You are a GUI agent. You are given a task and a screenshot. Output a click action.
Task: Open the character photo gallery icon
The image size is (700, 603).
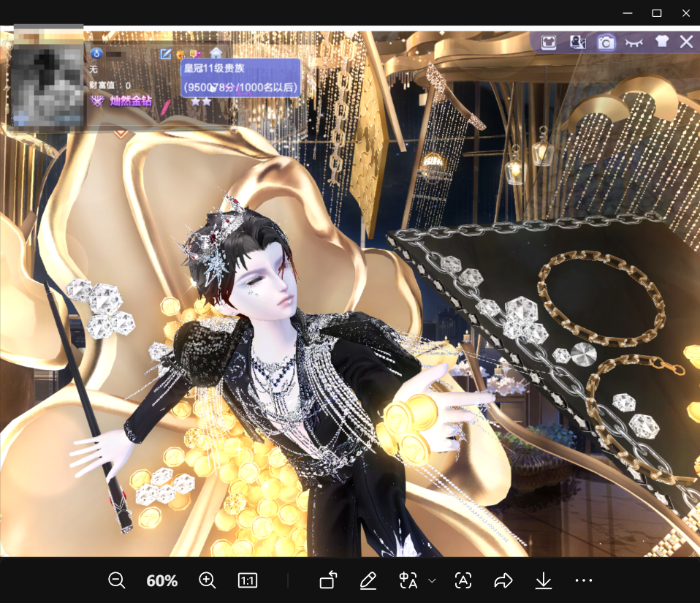pyautogui.click(x=578, y=42)
